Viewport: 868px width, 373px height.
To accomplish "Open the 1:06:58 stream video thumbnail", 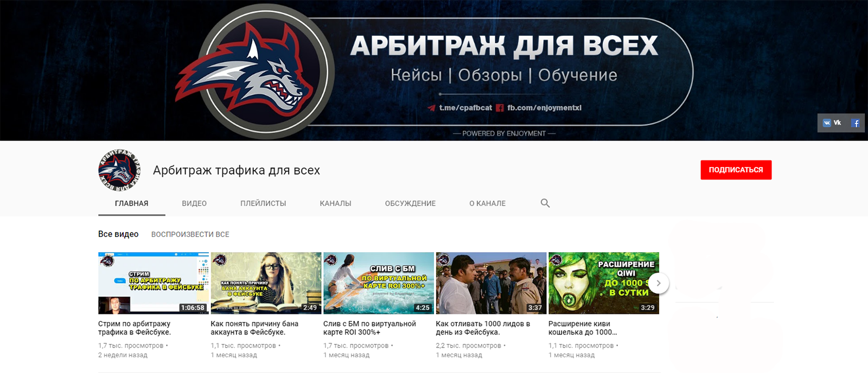I will point(153,283).
